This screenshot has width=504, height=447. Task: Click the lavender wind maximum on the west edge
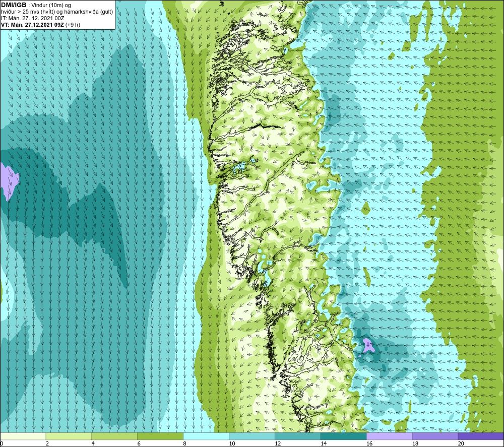pos(9,181)
